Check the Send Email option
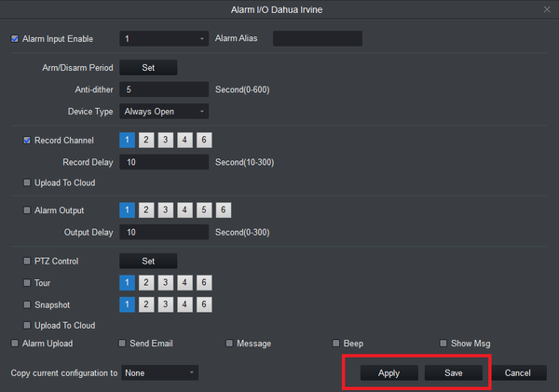 click(123, 344)
